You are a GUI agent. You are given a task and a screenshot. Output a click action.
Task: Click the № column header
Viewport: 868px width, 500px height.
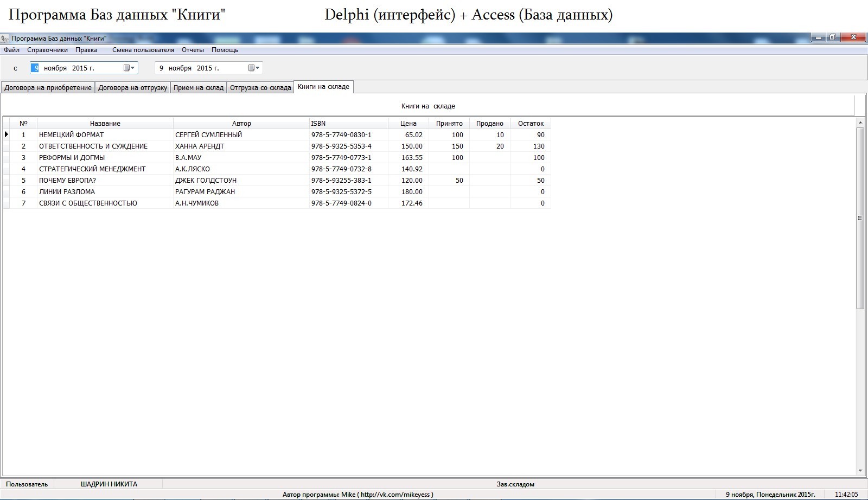pos(23,123)
